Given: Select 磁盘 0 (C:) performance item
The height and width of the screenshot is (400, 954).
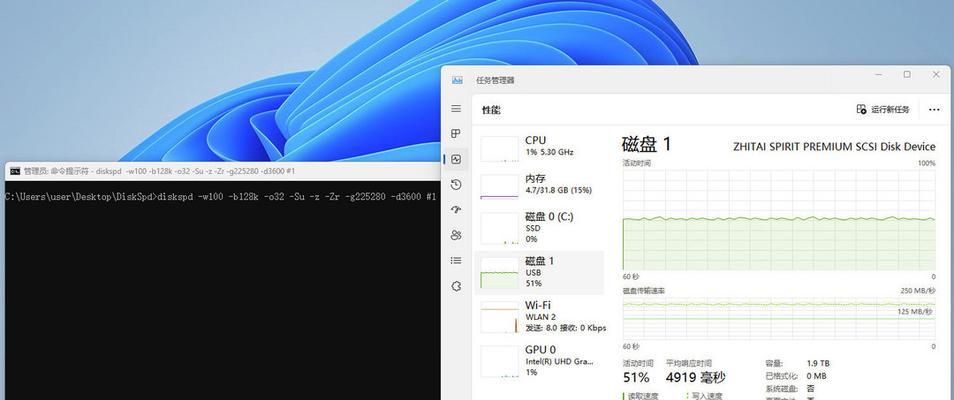Looking at the screenshot, I should point(539,228).
